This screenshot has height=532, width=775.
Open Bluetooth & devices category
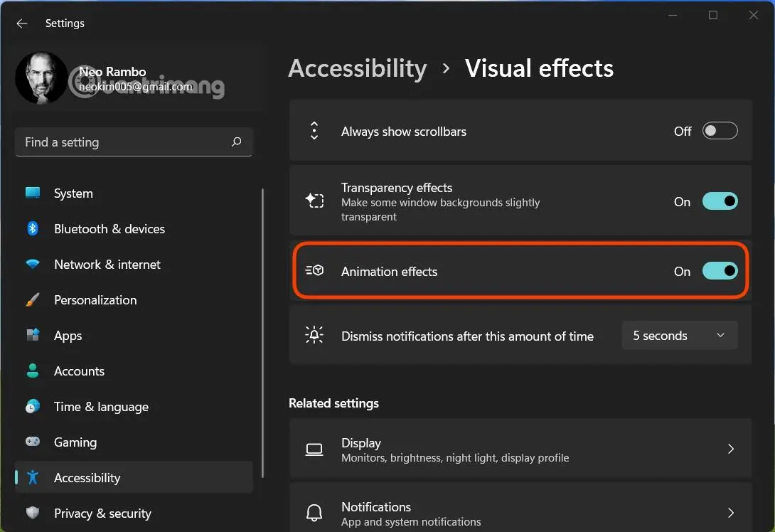(134, 229)
